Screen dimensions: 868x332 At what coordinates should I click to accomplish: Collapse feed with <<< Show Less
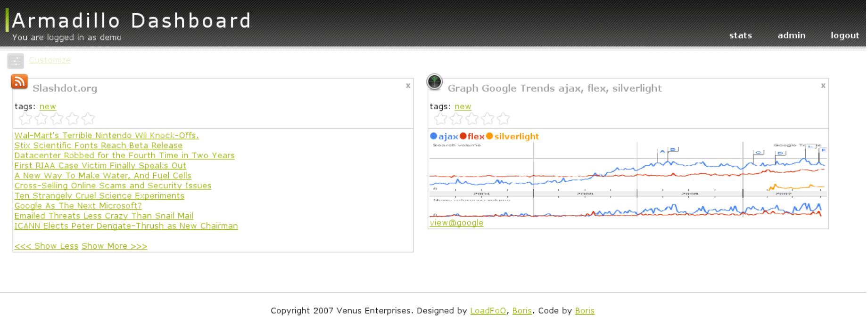46,246
